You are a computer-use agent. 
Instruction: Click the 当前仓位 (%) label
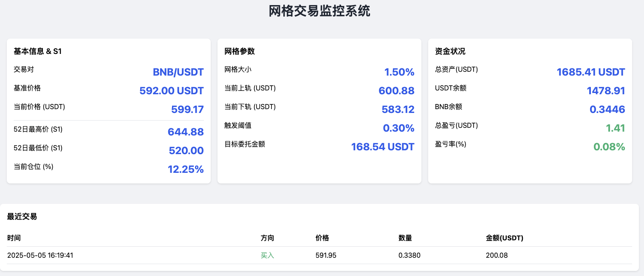[x=34, y=166]
